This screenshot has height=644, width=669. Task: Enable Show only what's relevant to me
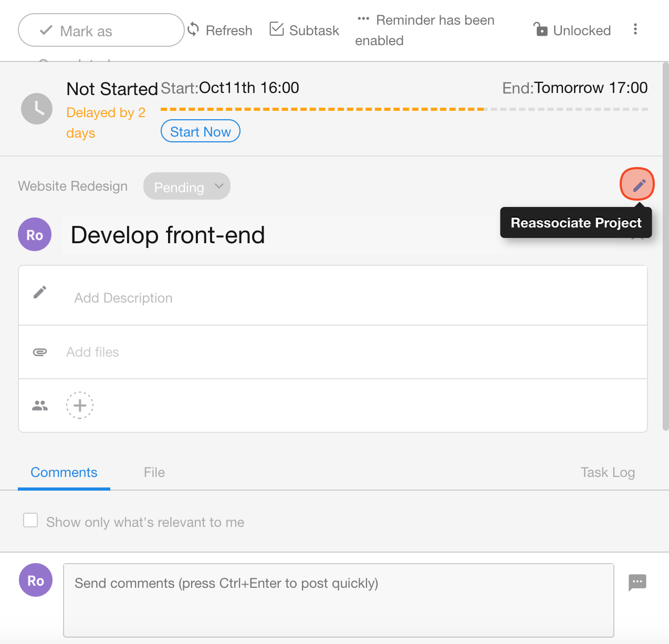pyautogui.click(x=30, y=521)
